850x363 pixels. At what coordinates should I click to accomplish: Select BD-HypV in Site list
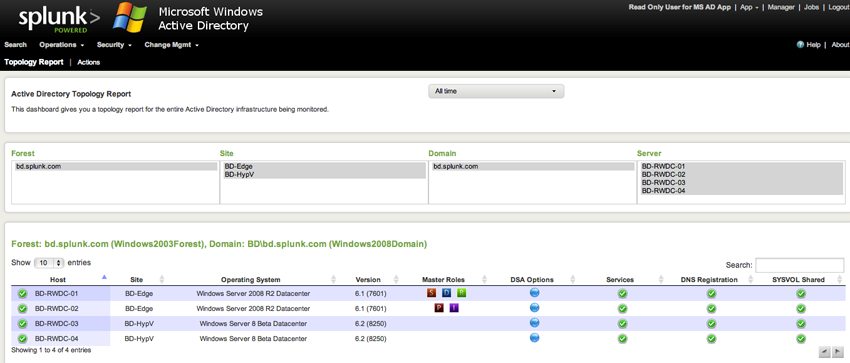[x=324, y=174]
